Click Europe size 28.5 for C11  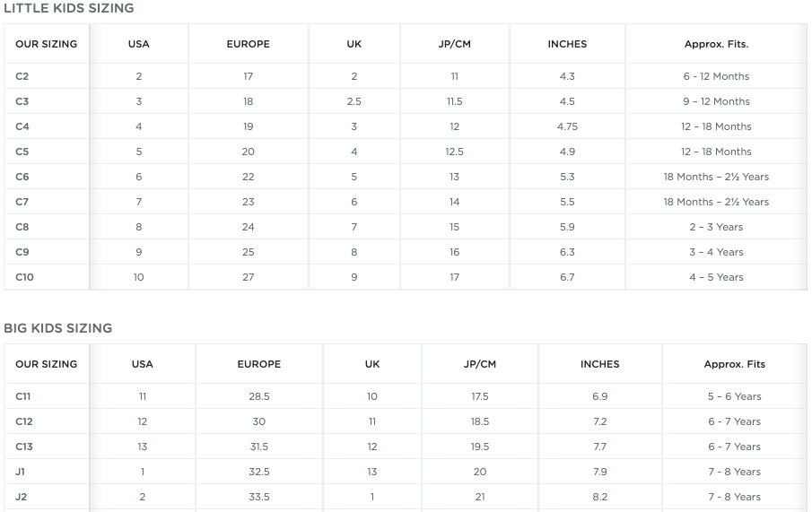point(259,396)
